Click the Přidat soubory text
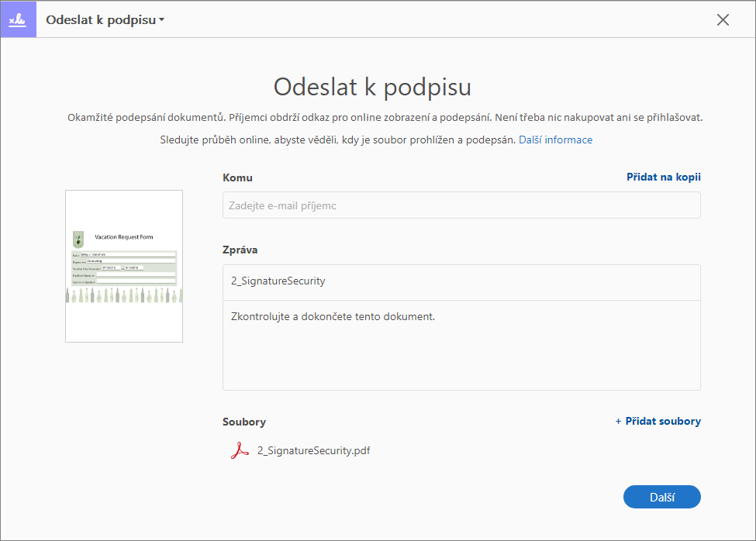Screen dimensions: 756x541 (663, 422)
